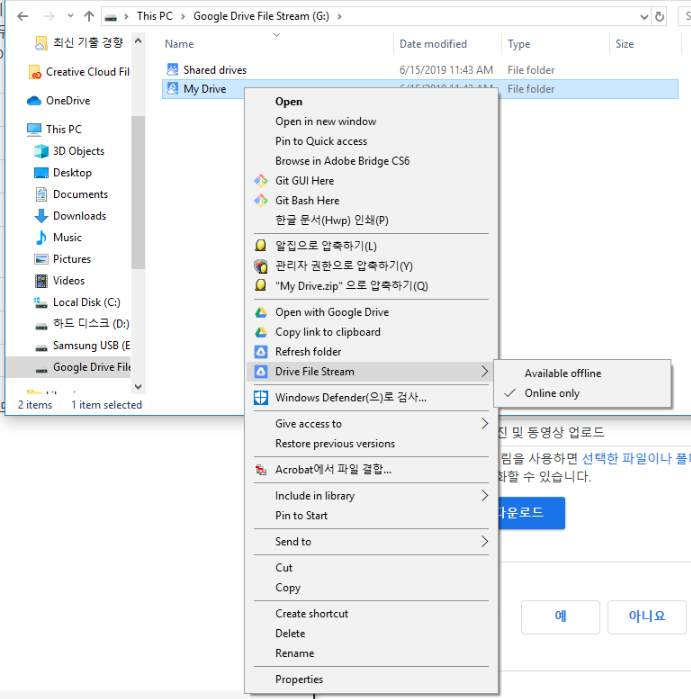
Task: Click Copy link to clipboard icon
Action: coord(261,332)
